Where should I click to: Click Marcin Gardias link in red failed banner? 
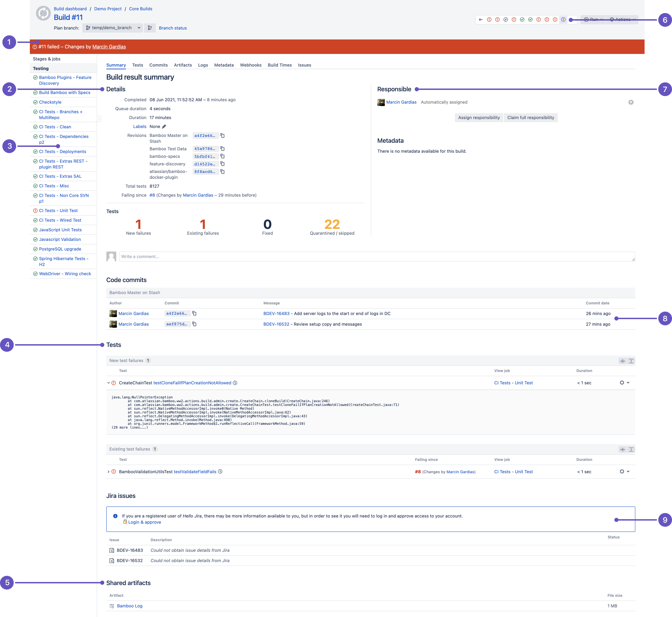point(109,47)
